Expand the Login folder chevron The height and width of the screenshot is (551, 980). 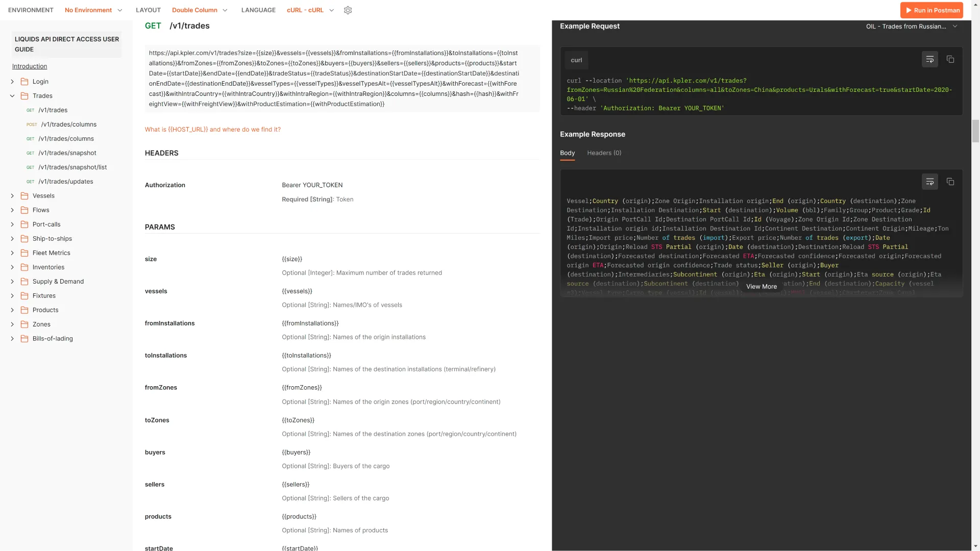click(x=12, y=82)
